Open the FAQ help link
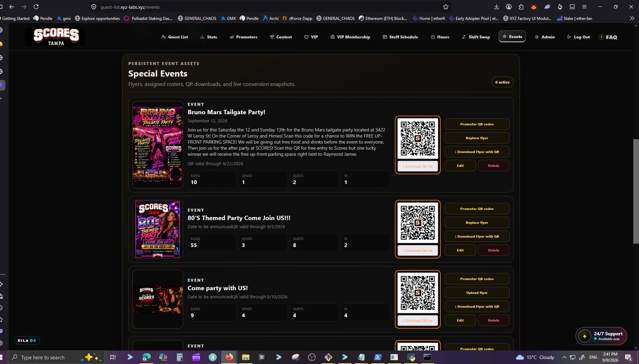The width and height of the screenshot is (639, 364). coord(608,37)
